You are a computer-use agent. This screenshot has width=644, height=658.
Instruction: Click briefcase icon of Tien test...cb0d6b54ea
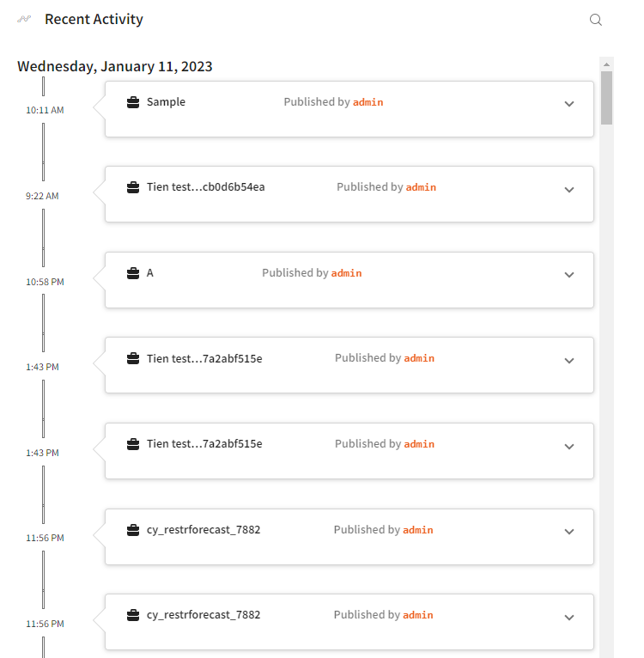click(133, 187)
